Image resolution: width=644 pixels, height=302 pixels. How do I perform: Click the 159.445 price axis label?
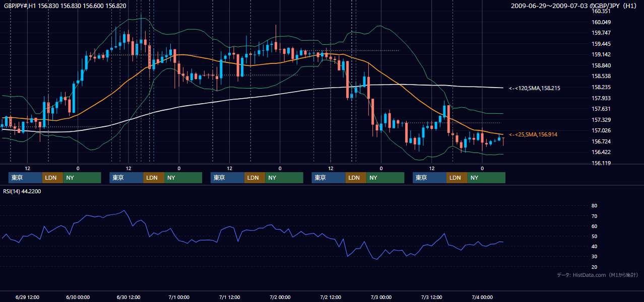click(601, 44)
